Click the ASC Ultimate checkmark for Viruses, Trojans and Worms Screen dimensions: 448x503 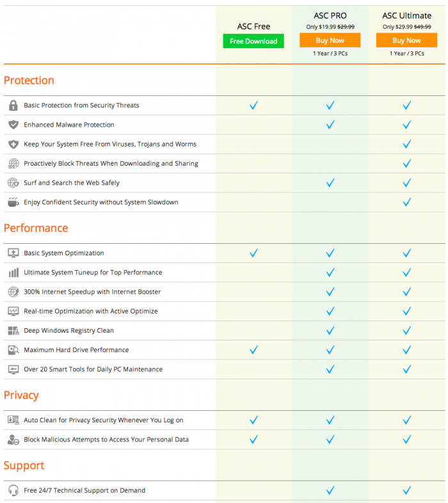point(407,144)
